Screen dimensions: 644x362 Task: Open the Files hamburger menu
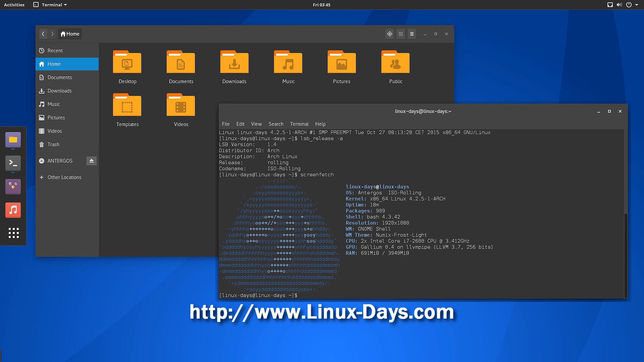click(x=412, y=34)
